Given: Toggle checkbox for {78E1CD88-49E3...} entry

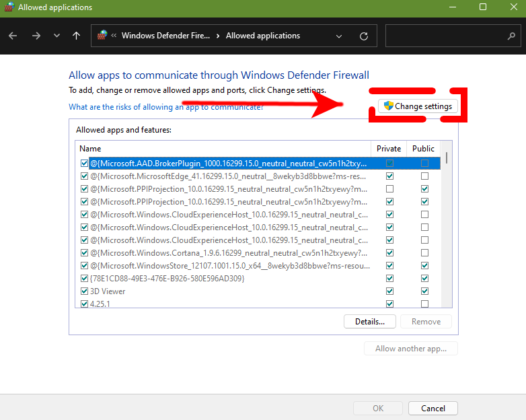Looking at the screenshot, I should click(x=84, y=279).
